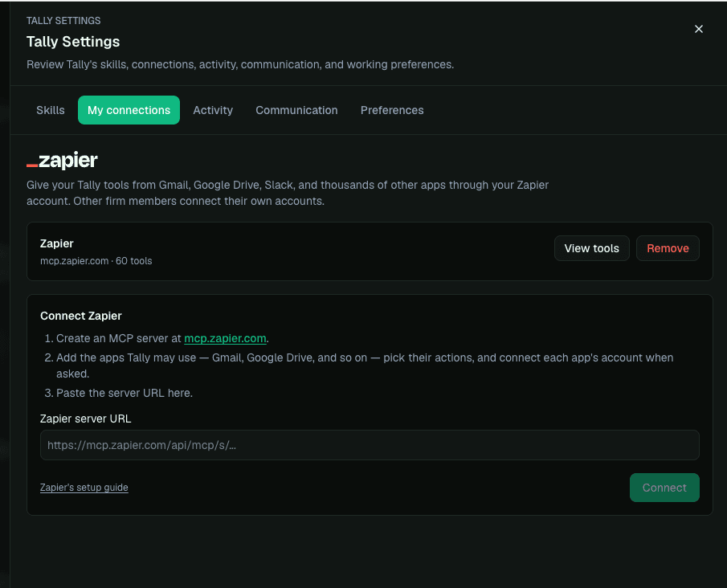Focus the Zapier server URL field
This screenshot has width=727, height=588.
pos(370,445)
